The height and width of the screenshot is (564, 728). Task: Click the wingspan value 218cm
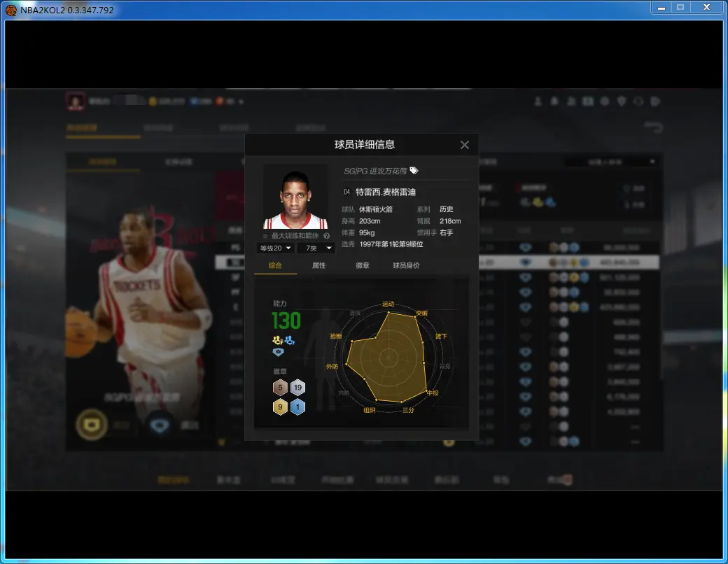coord(450,221)
